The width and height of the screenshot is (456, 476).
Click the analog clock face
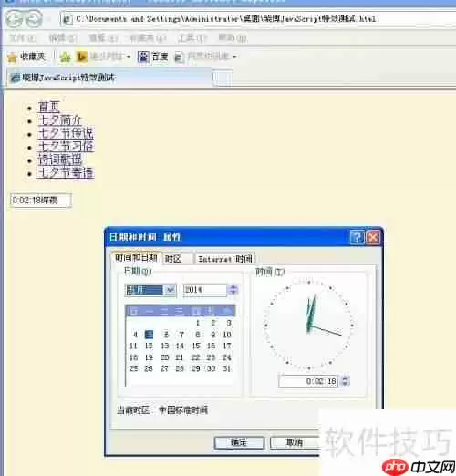tap(309, 326)
